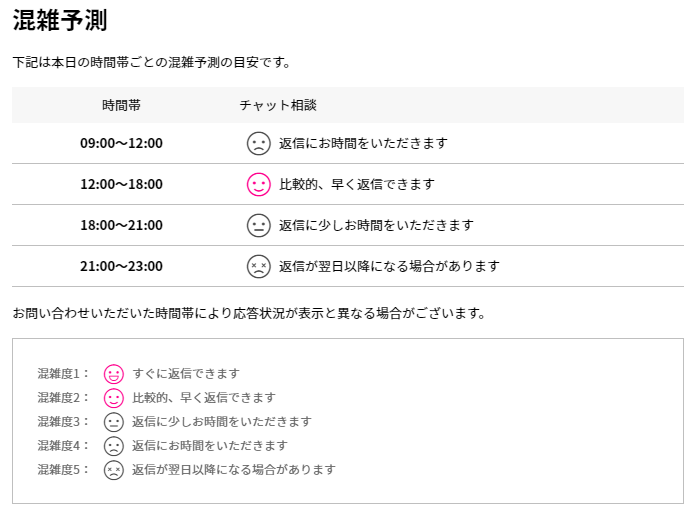This screenshot has height=516, width=696.
Task: Click the pink smiley icon for 12:00～18:00
Action: (x=259, y=185)
